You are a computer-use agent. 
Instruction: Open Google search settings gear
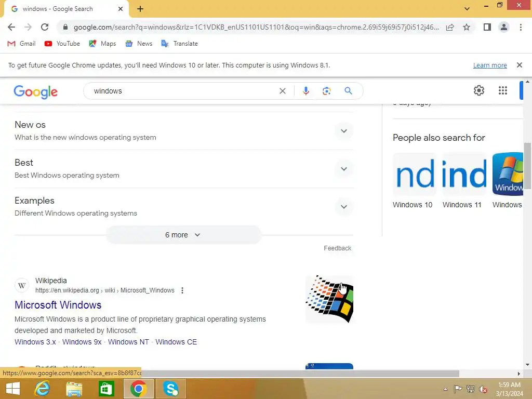478,90
